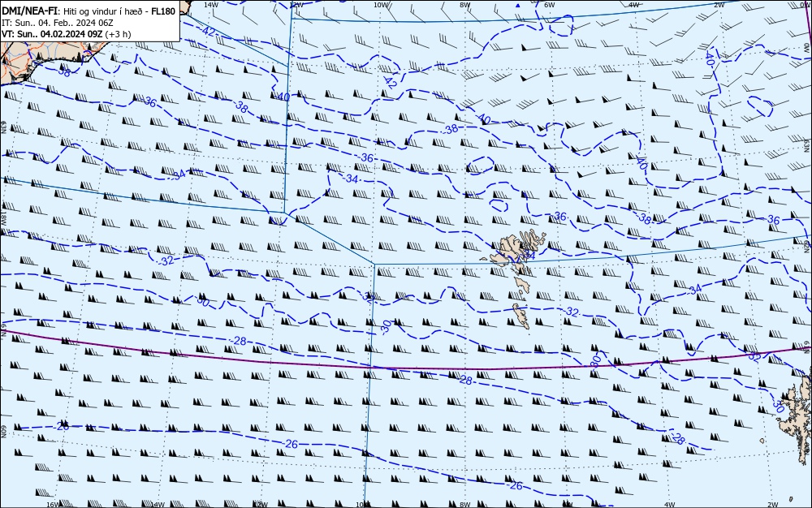Click the '(+3 h)' forecast offset text
Viewport: 812px width, 508px height.
(x=118, y=34)
